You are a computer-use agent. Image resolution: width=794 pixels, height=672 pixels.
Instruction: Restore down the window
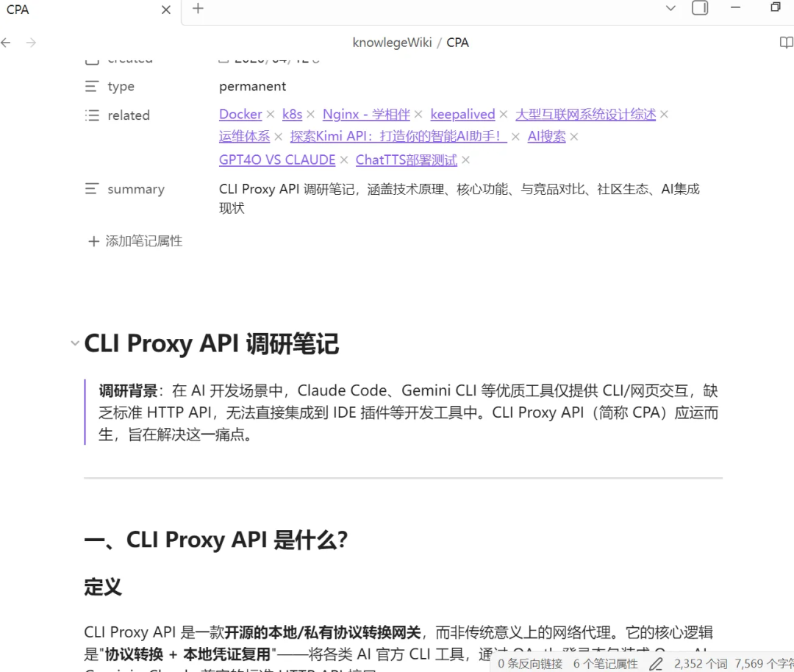click(776, 7)
